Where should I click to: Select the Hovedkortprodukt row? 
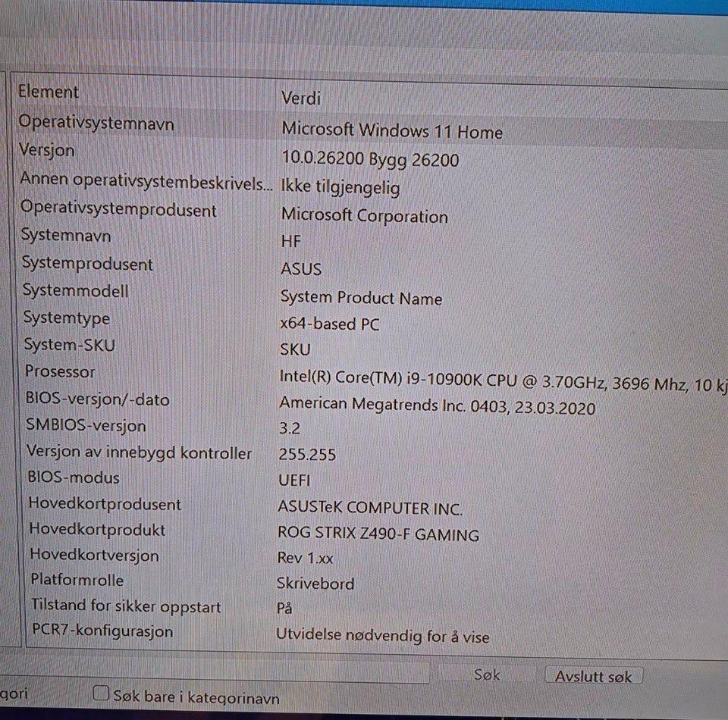click(x=372, y=532)
